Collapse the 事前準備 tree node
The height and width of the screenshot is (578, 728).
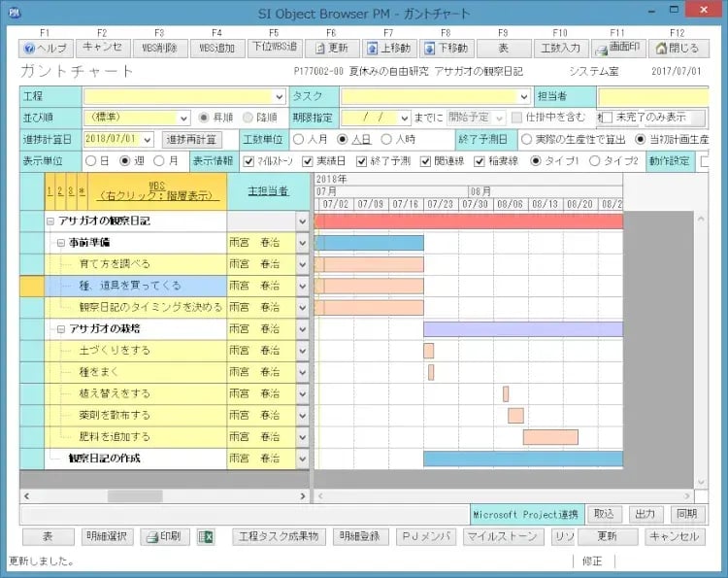pyautogui.click(x=62, y=242)
